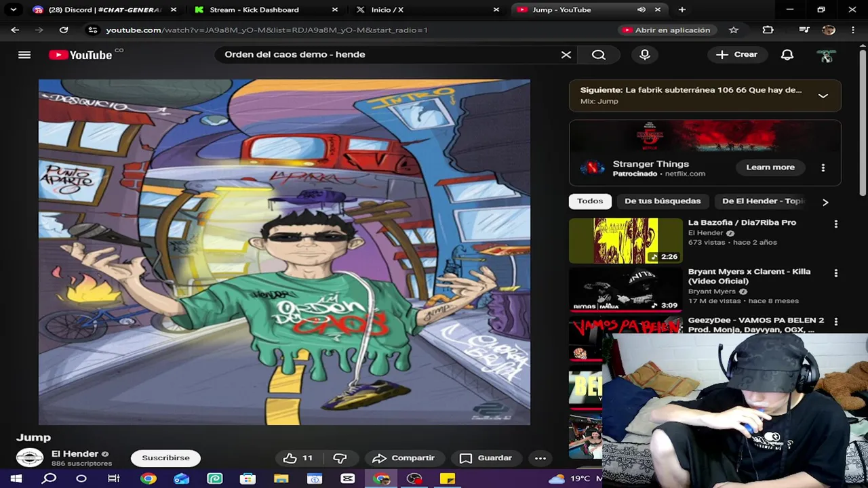
Task: Open File Explorer from taskbar
Action: tap(281, 479)
